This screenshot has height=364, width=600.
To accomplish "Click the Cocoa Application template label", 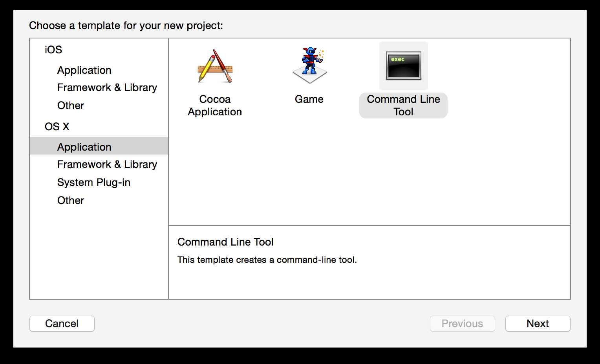I will click(215, 106).
